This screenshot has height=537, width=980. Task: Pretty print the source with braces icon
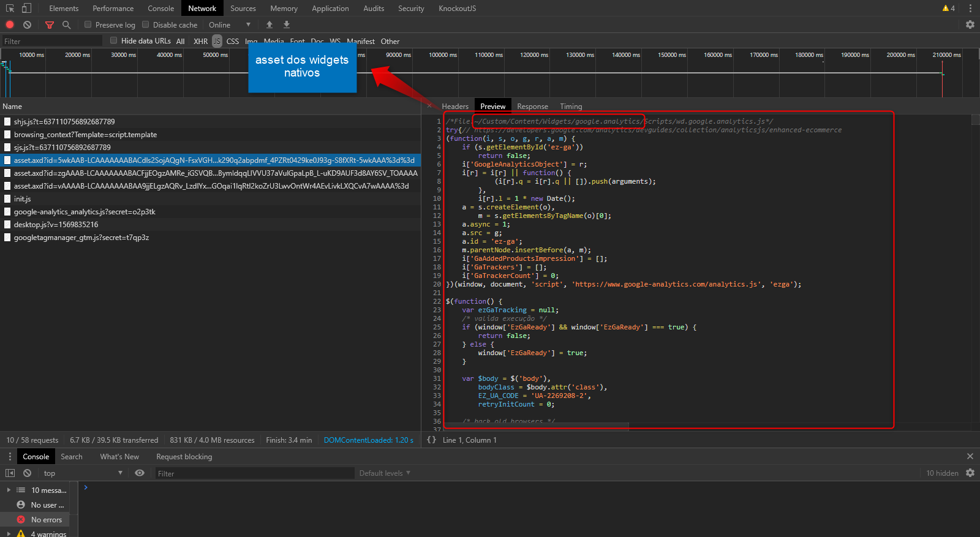point(432,440)
